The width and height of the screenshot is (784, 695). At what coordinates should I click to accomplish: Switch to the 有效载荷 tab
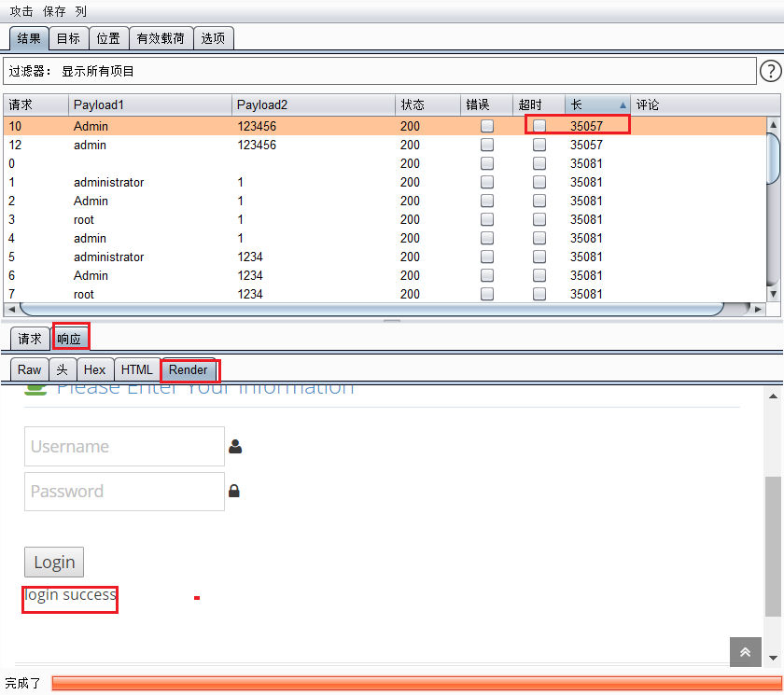pos(161,38)
